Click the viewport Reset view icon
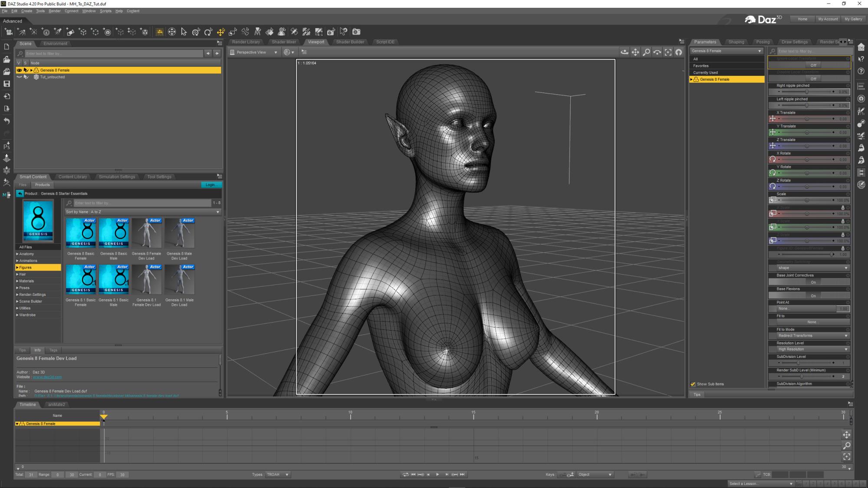This screenshot has width=868, height=488. [x=679, y=52]
